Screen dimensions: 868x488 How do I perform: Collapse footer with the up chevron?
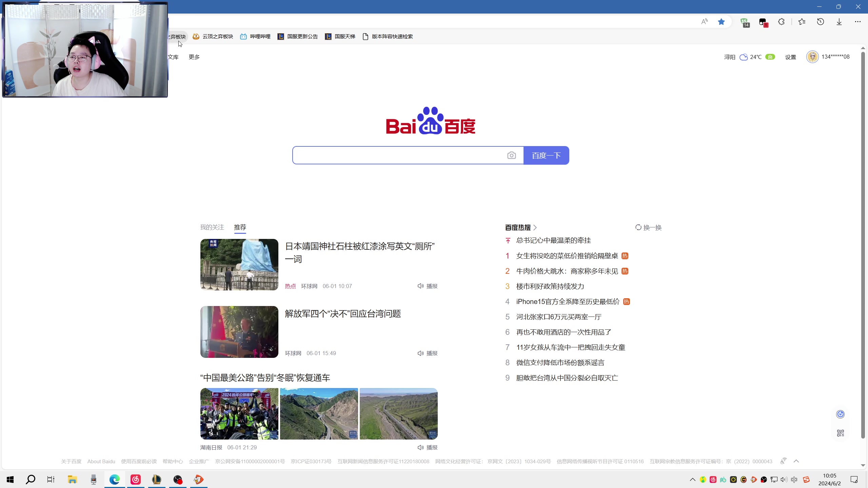click(x=796, y=461)
